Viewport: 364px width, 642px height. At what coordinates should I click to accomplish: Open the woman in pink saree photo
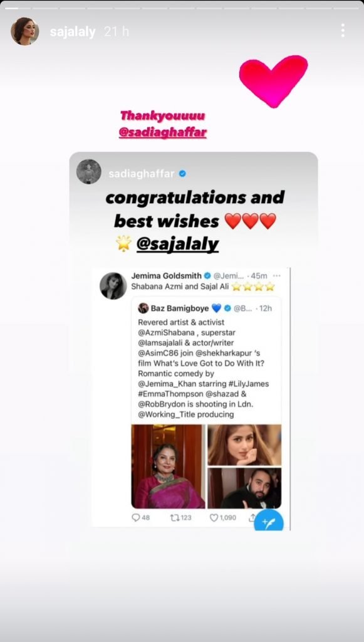point(168,466)
